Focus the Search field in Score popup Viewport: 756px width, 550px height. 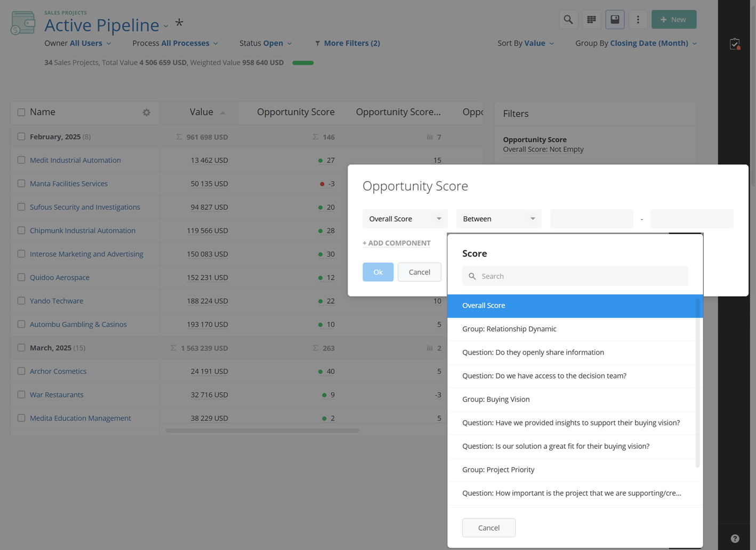575,276
